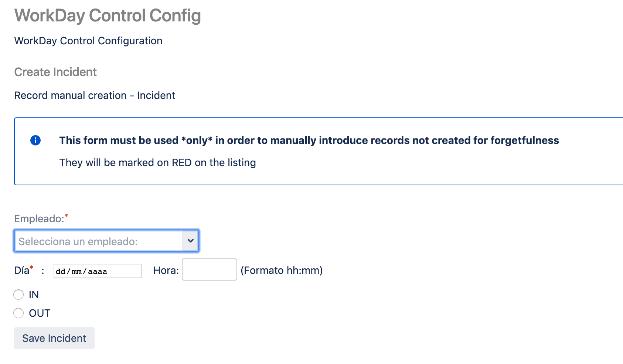Click the aaaa year segment of date field
The width and height of the screenshot is (623, 364).
(98, 271)
